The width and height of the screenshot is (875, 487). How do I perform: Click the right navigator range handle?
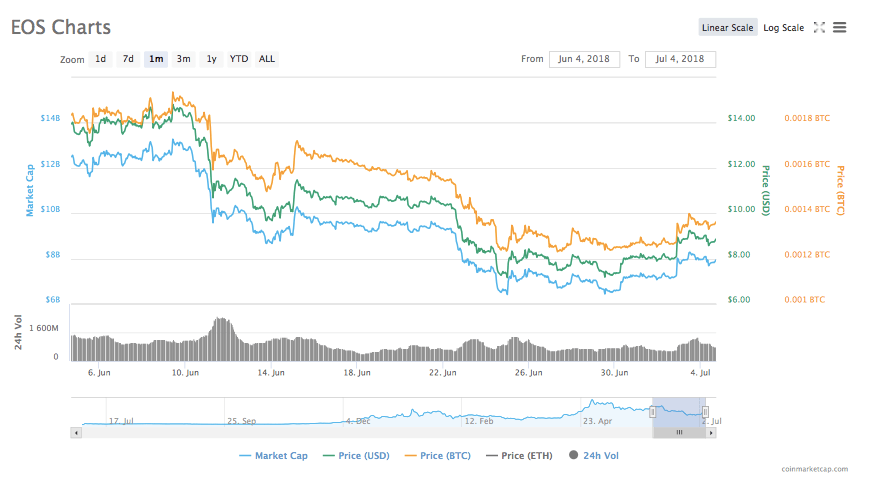(x=705, y=411)
